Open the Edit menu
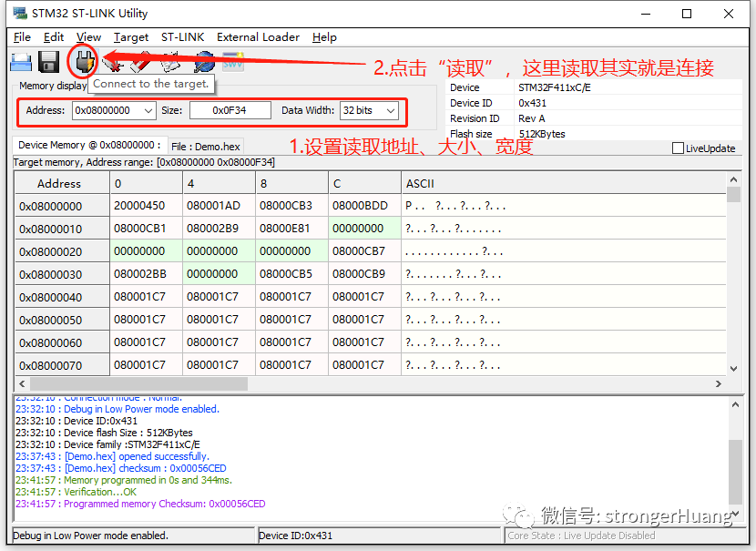Screen dimensions: 756x551 [x=54, y=37]
